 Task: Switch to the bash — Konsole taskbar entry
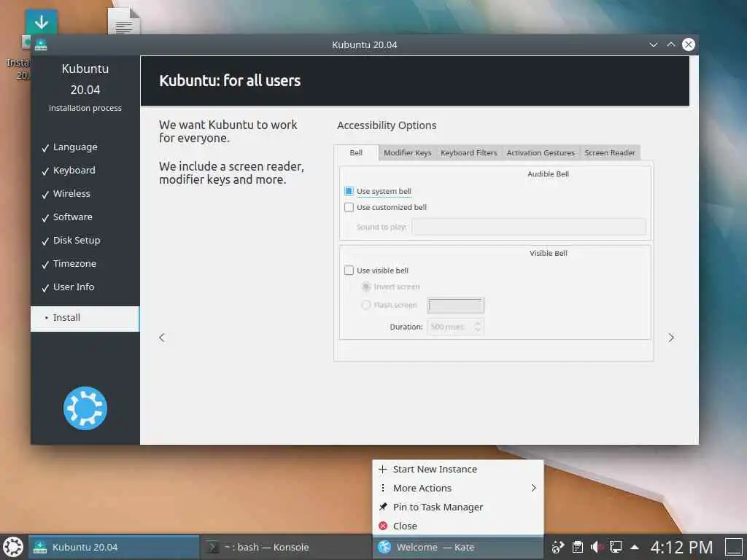285,547
